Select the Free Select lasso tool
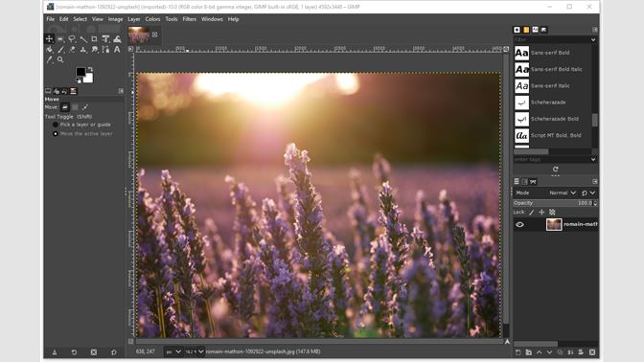This screenshot has height=362, width=644. (x=72, y=39)
